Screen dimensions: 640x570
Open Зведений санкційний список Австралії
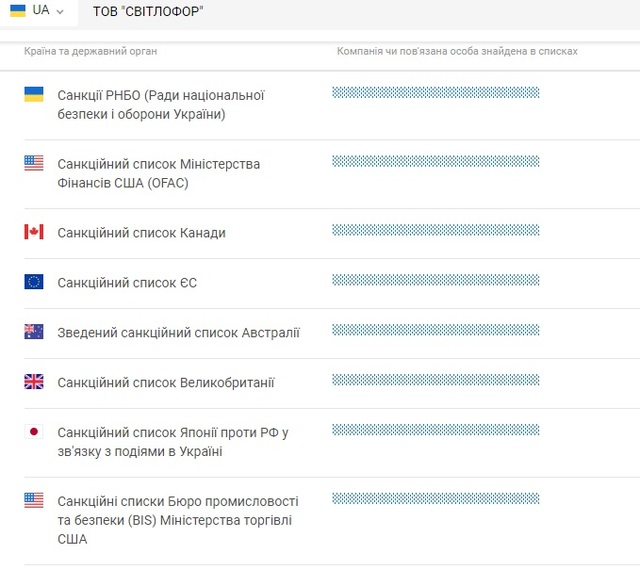click(178, 333)
